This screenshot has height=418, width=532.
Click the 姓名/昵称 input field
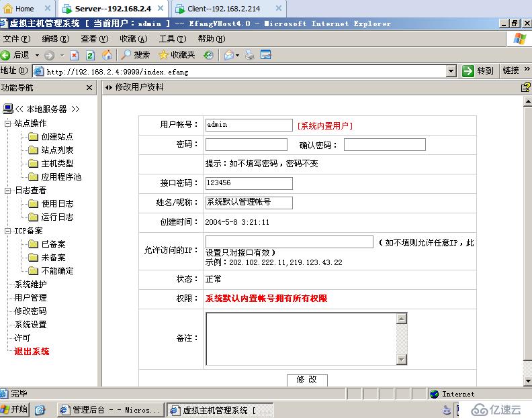pyautogui.click(x=249, y=203)
